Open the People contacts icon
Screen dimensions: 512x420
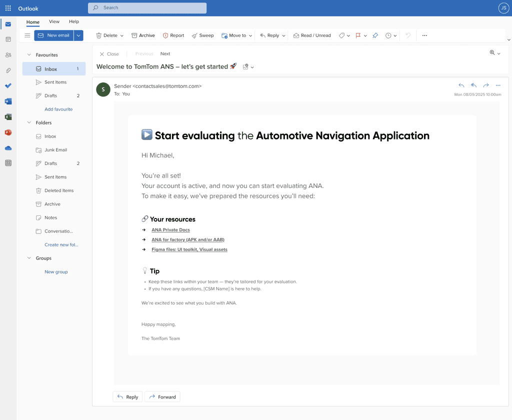8,55
